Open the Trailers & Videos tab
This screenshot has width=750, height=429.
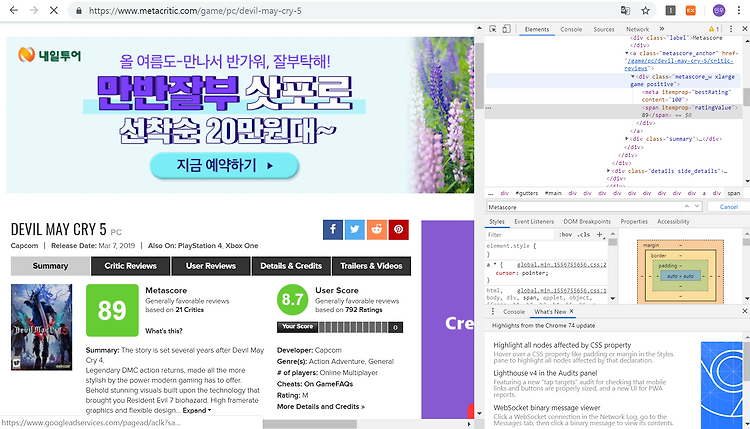[371, 266]
